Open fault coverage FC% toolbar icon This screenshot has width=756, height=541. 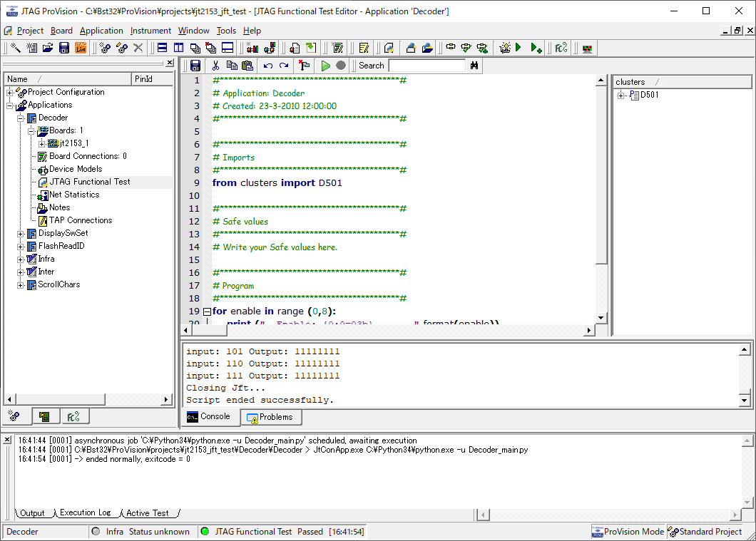point(561,48)
